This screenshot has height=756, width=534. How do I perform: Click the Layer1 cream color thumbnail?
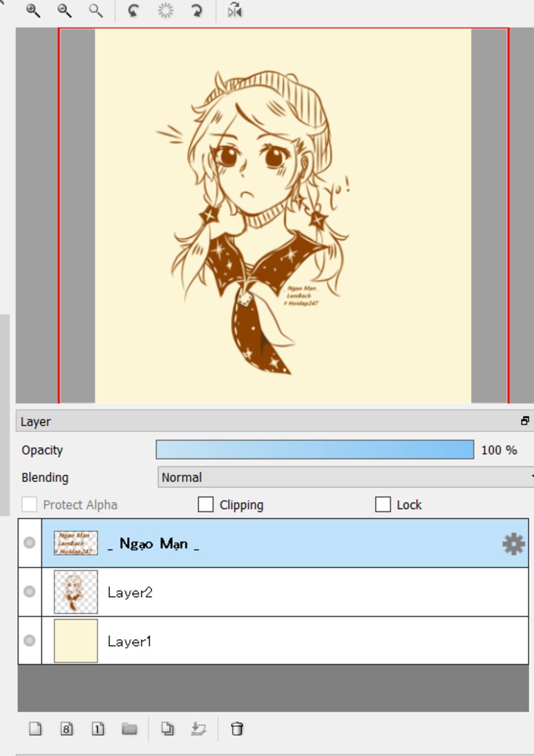76,641
